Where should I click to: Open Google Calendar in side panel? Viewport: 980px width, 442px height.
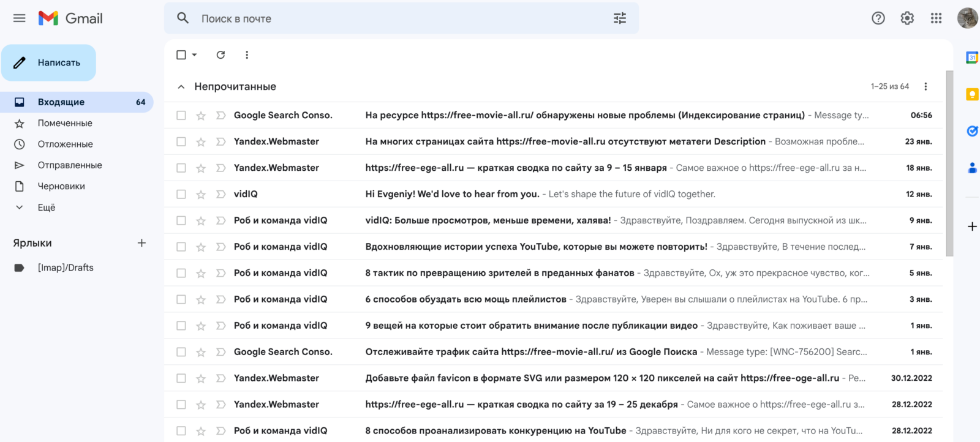coord(972,58)
